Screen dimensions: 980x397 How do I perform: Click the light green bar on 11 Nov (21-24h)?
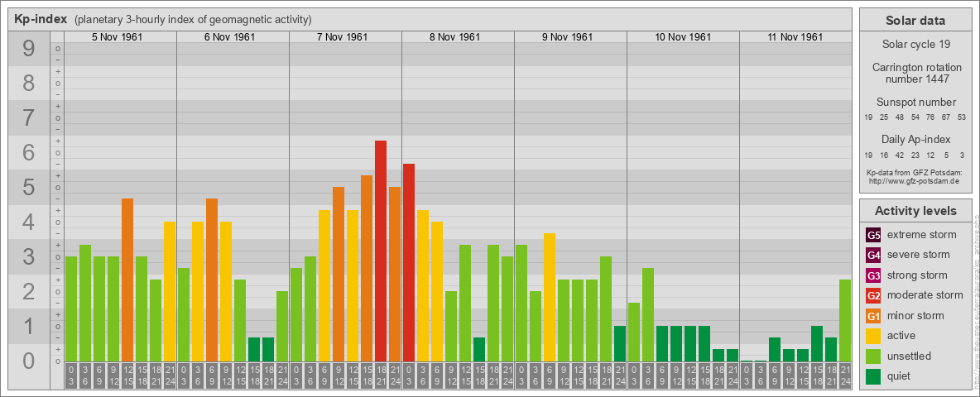click(845, 320)
